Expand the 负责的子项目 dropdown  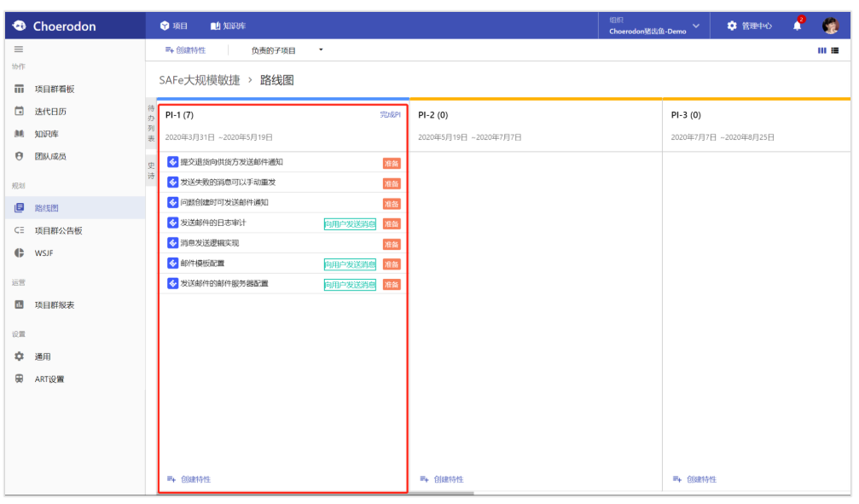[287, 50]
